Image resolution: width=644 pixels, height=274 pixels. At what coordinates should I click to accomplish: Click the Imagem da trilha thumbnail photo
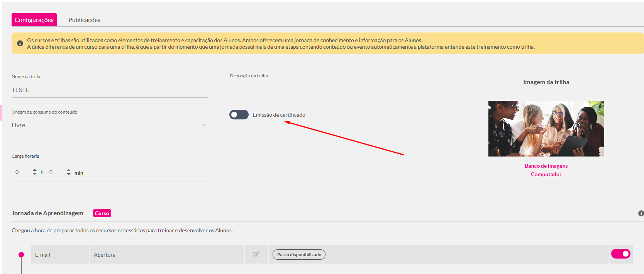pyautogui.click(x=546, y=129)
